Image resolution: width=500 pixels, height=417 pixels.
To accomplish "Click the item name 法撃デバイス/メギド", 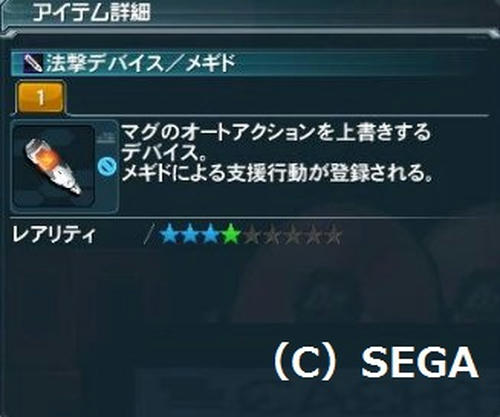I will pyautogui.click(x=141, y=63).
